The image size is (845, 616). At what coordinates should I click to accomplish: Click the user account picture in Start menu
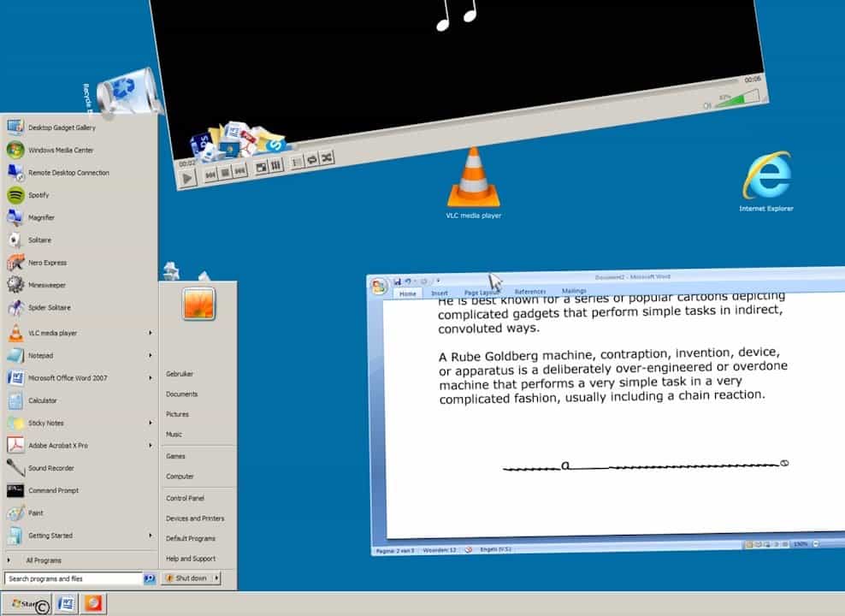coord(199,304)
